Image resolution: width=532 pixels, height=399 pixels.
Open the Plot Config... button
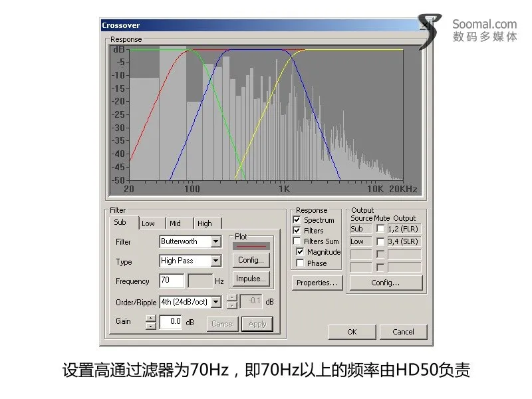tap(251, 260)
